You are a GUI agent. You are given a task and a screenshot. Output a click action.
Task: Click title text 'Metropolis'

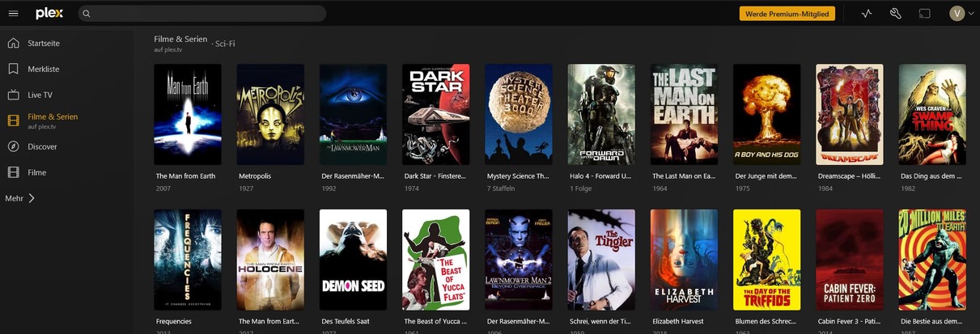click(254, 175)
